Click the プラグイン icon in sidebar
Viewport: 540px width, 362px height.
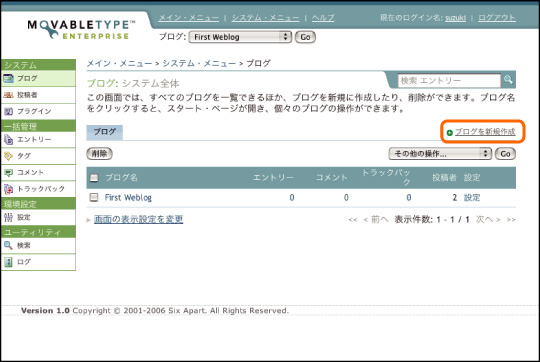[x=8, y=111]
